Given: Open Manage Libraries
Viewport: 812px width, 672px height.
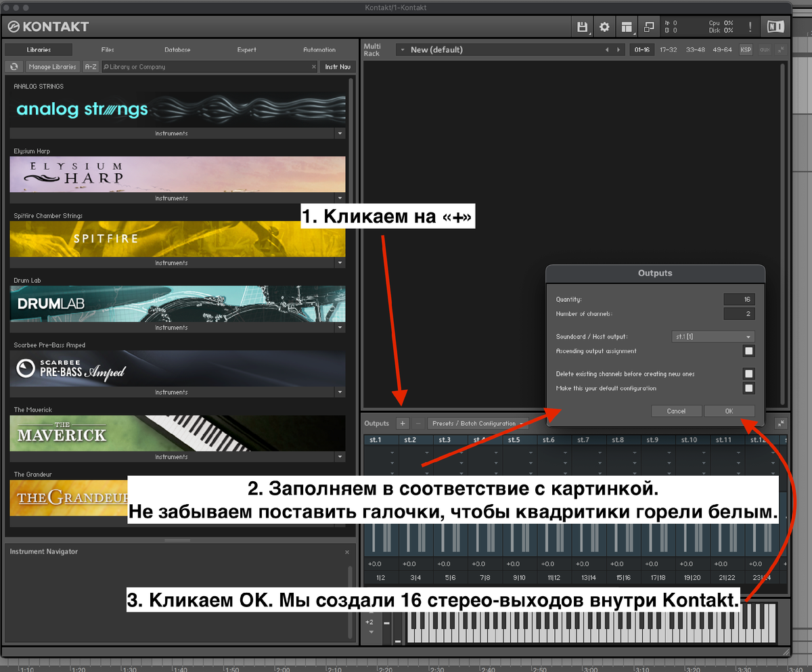Looking at the screenshot, I should click(52, 67).
